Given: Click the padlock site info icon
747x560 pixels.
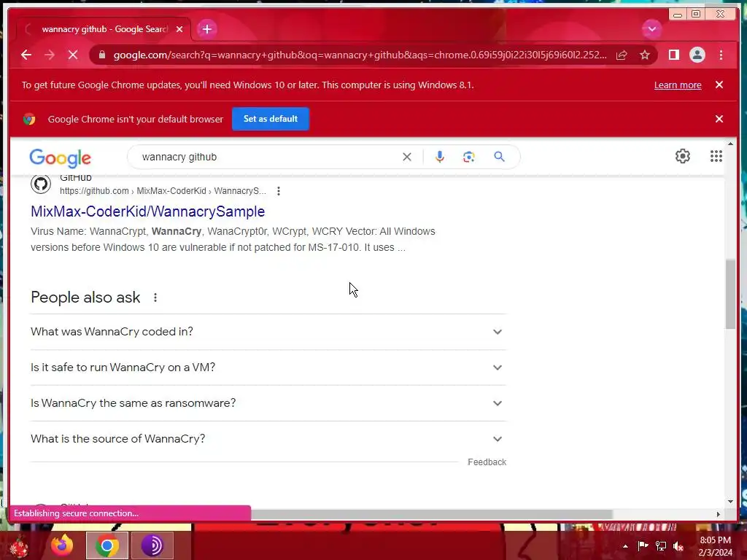Looking at the screenshot, I should point(101,55).
